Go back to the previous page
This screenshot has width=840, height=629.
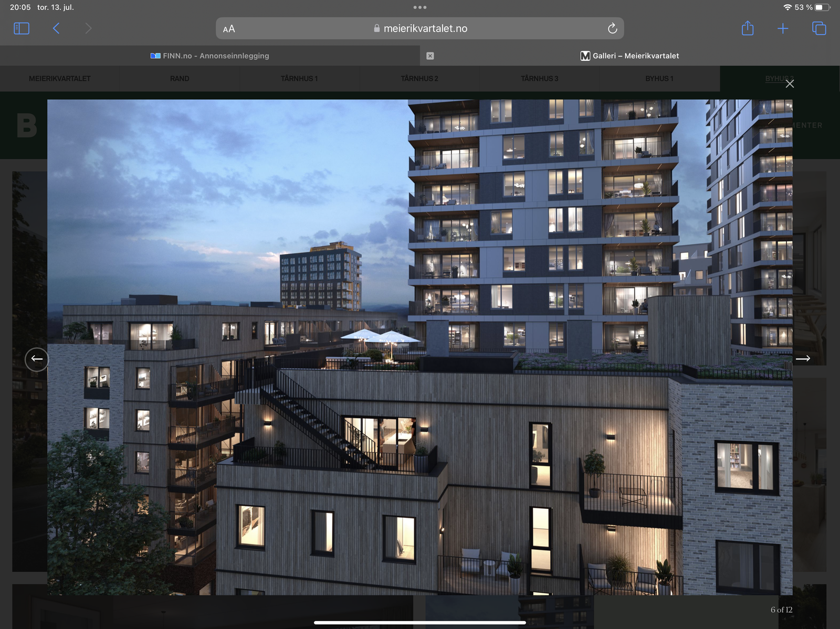pos(56,28)
